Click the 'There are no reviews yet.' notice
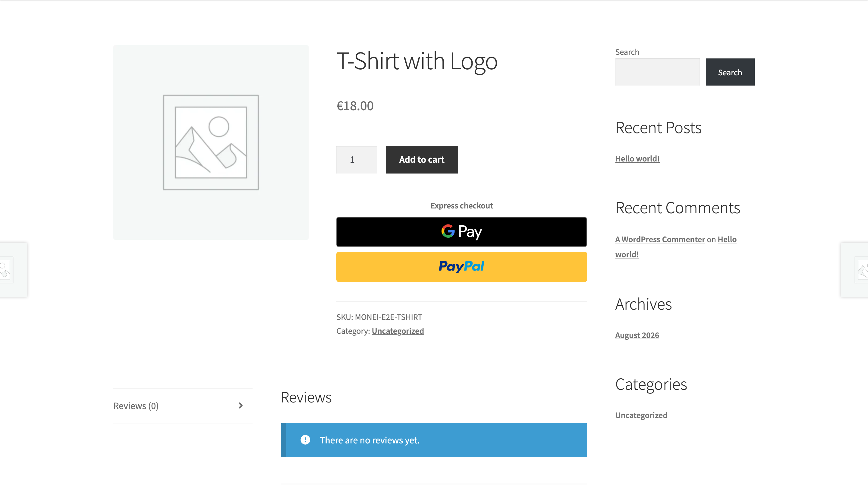The width and height of the screenshot is (868, 485). pyautogui.click(x=434, y=440)
